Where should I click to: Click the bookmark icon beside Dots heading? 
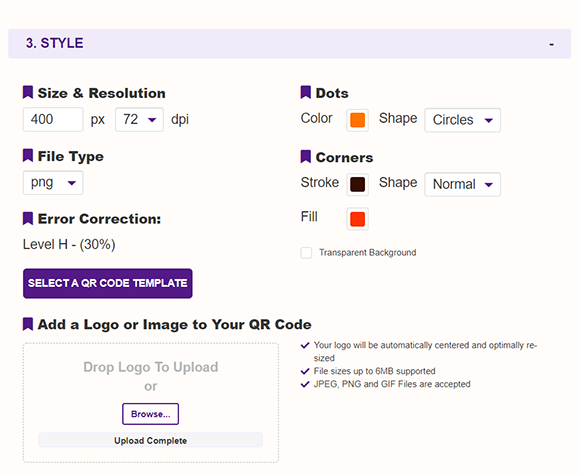pyautogui.click(x=306, y=92)
